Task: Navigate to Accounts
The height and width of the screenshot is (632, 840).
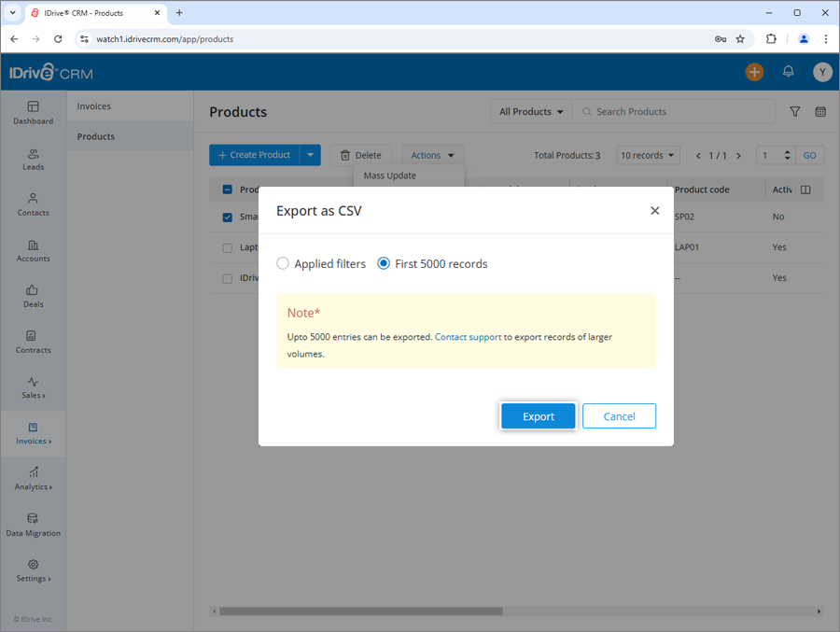Action: coord(33,250)
